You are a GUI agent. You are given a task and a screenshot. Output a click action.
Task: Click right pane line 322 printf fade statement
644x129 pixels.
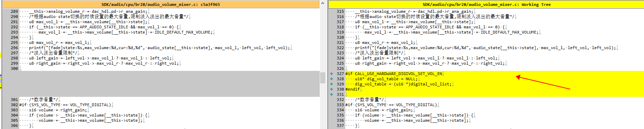point(486,48)
